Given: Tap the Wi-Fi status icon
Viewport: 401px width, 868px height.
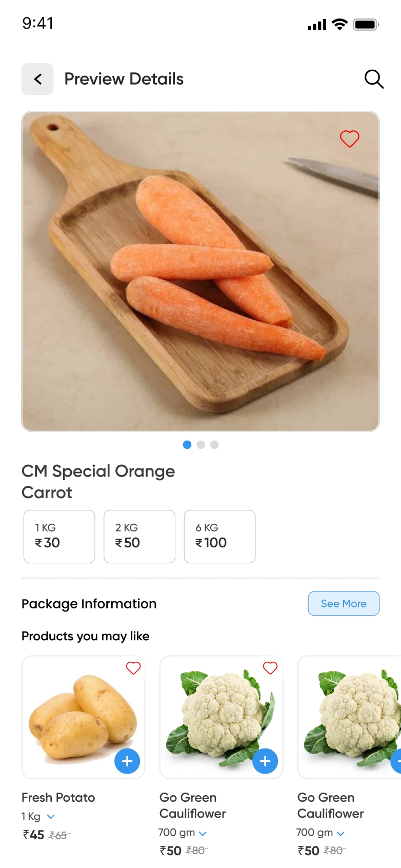Looking at the screenshot, I should coord(339,24).
